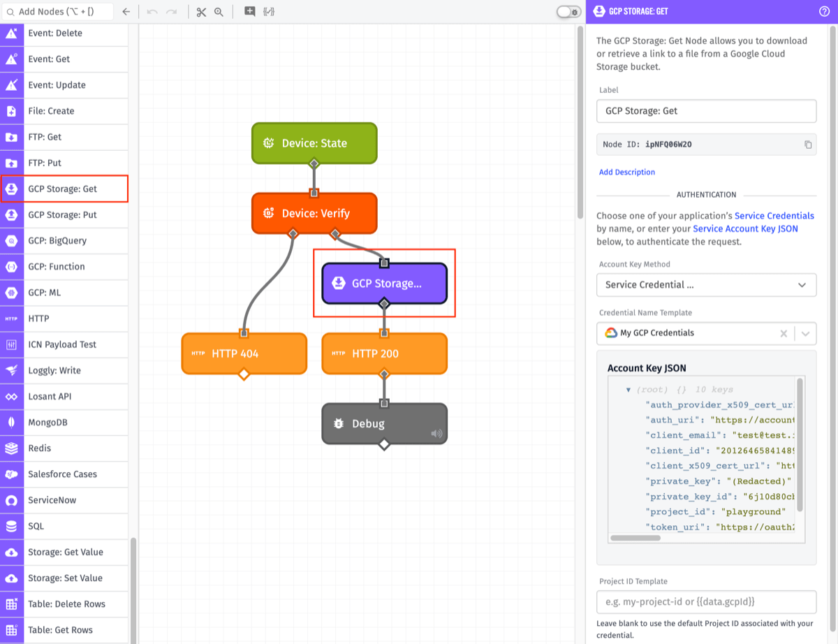The image size is (838, 644).
Task: Click the Project ID Template field
Action: click(x=706, y=602)
